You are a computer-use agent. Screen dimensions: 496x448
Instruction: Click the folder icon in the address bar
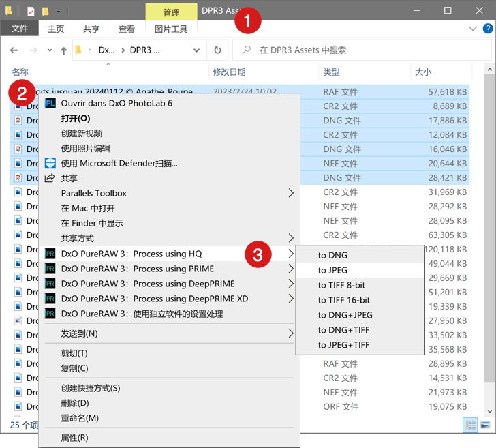78,50
